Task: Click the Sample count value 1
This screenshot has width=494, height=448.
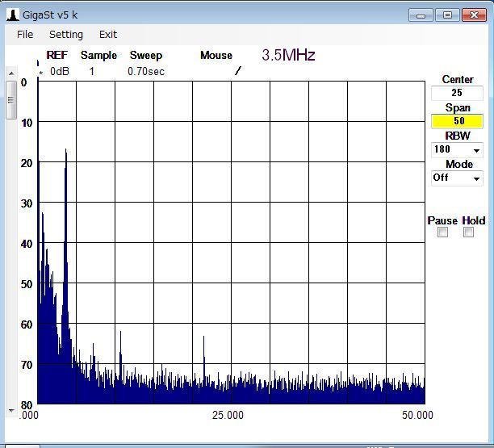Action: (x=92, y=72)
